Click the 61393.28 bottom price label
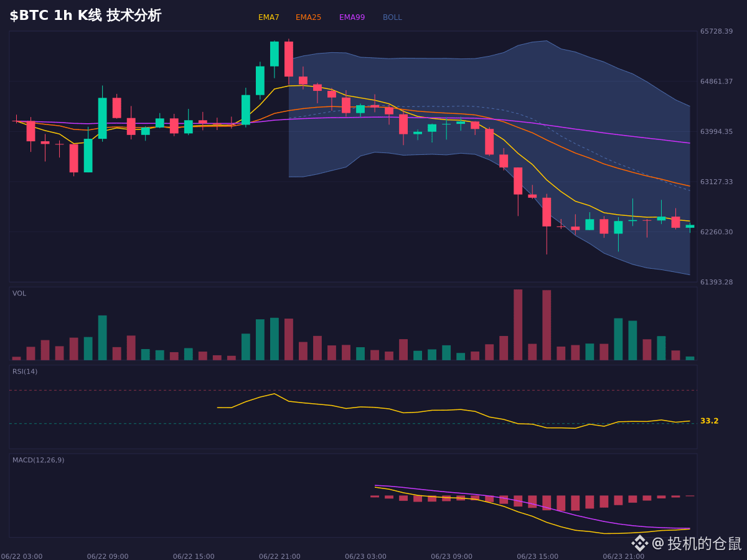 coord(716,282)
